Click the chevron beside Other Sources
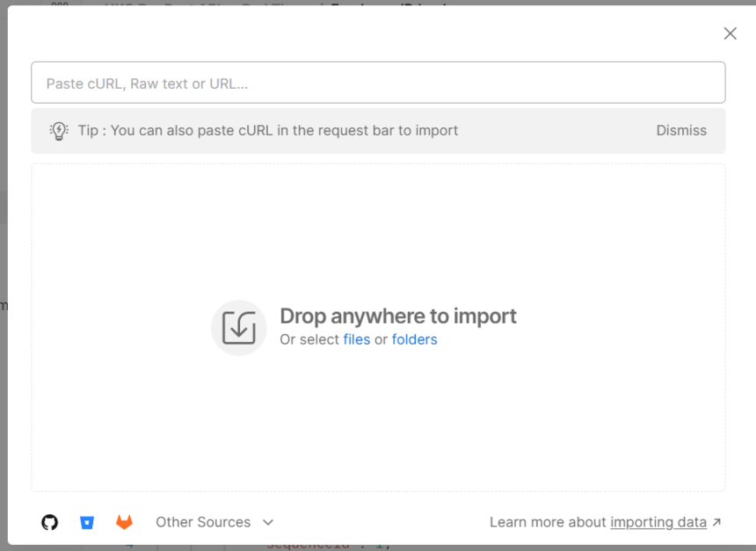Image resolution: width=756 pixels, height=551 pixels. pyautogui.click(x=267, y=522)
